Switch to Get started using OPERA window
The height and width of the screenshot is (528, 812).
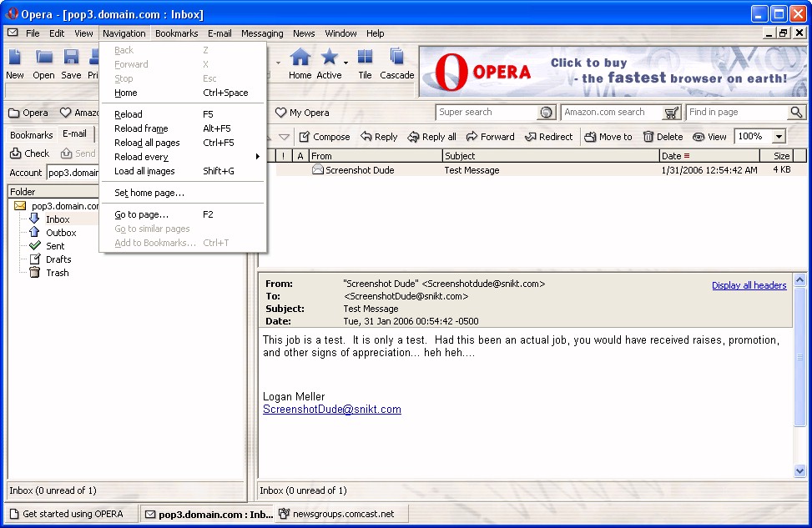tap(72, 514)
